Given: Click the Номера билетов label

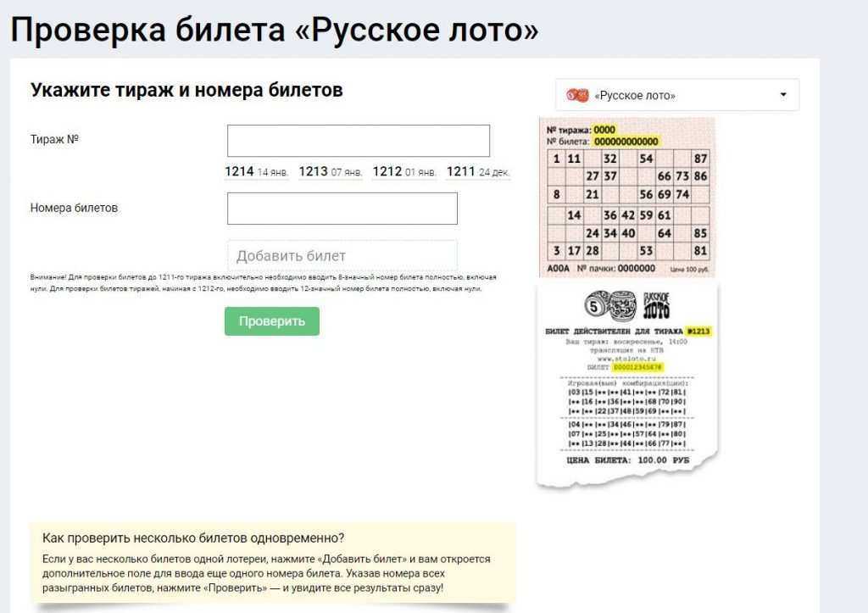Looking at the screenshot, I should [x=74, y=208].
